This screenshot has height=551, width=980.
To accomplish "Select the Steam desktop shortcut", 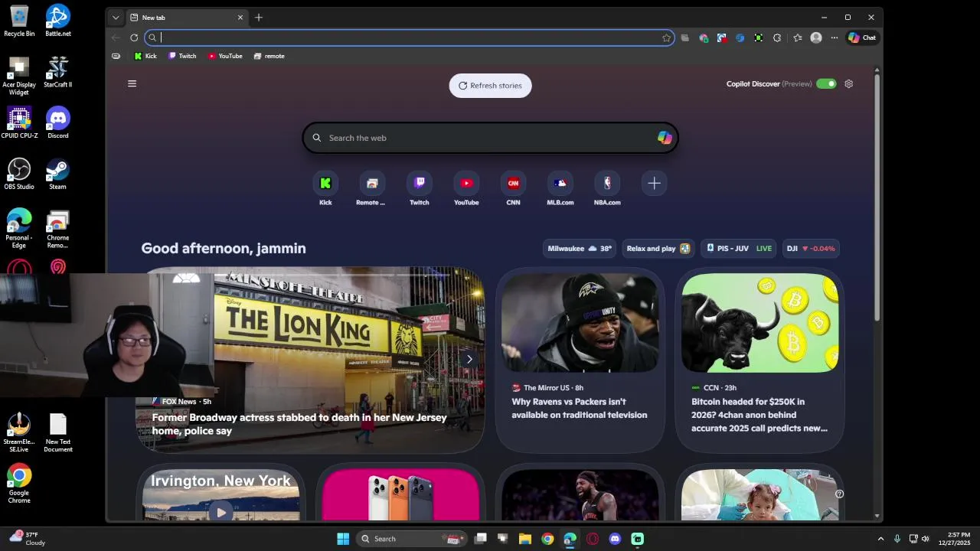I will tap(58, 174).
